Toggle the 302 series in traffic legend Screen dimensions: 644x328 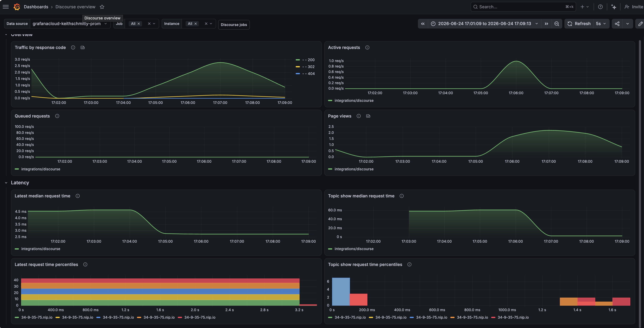[x=309, y=67]
